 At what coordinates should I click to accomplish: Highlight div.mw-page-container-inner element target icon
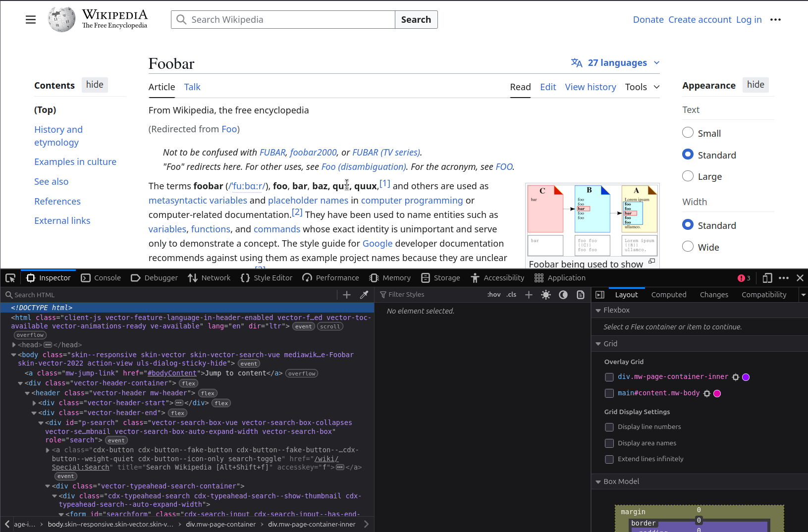point(736,377)
